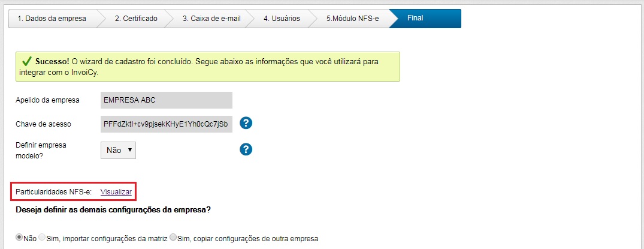644x249 pixels.
Task: Click the 'Deseja definir as demais configurações' heading
Action: tap(114, 210)
